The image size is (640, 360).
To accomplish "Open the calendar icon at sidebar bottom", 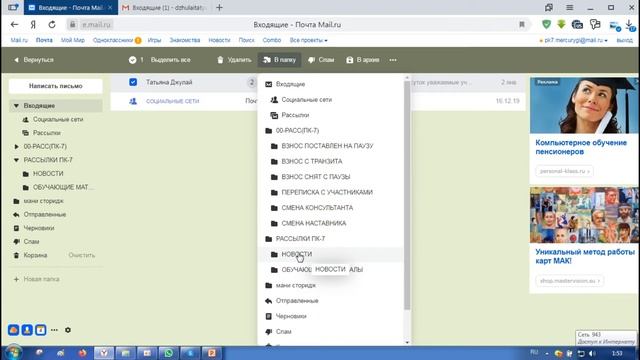I will [x=40, y=330].
